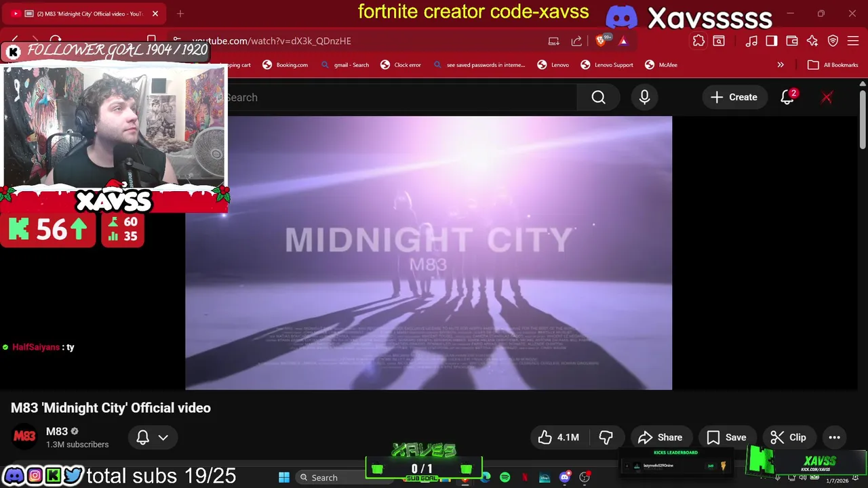Save the video to a playlist
Image resolution: width=868 pixels, height=488 pixels.
point(726,438)
